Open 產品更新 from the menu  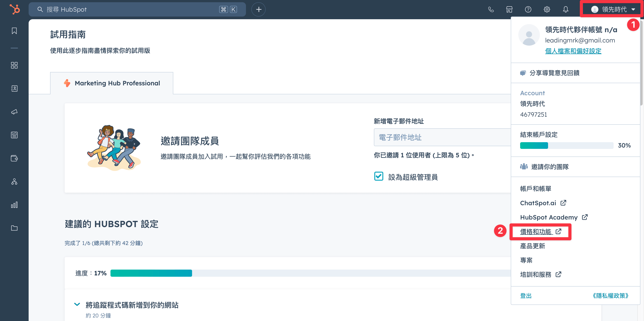point(532,246)
